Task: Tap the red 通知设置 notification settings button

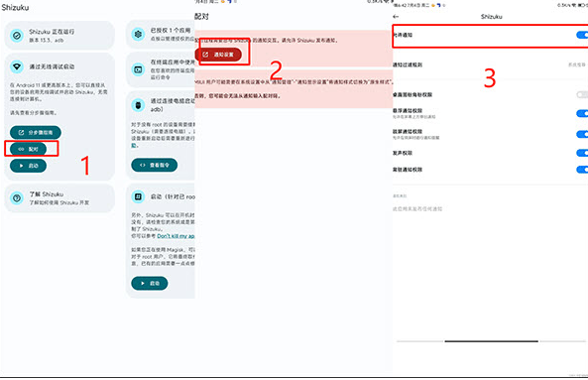Action: (218, 55)
